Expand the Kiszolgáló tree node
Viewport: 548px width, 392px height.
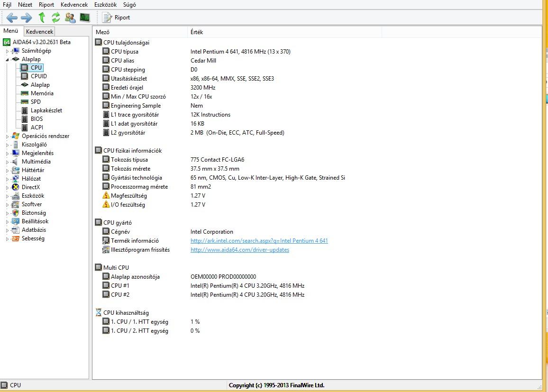coord(7,145)
